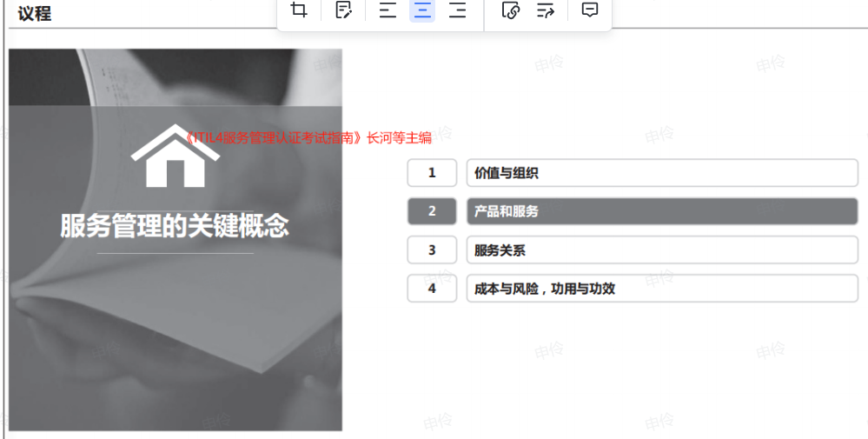This screenshot has width=868, height=439.
Task: Align the image to the left
Action: click(x=388, y=10)
